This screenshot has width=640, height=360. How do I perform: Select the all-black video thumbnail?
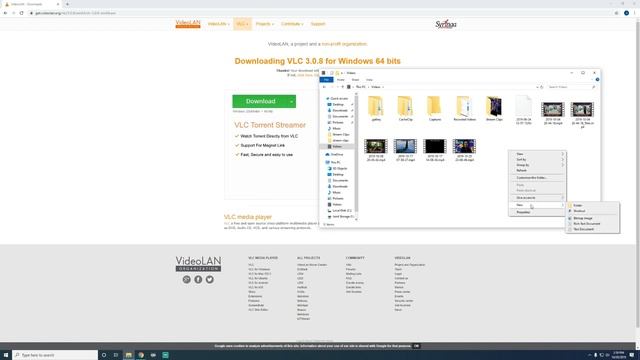(435, 146)
